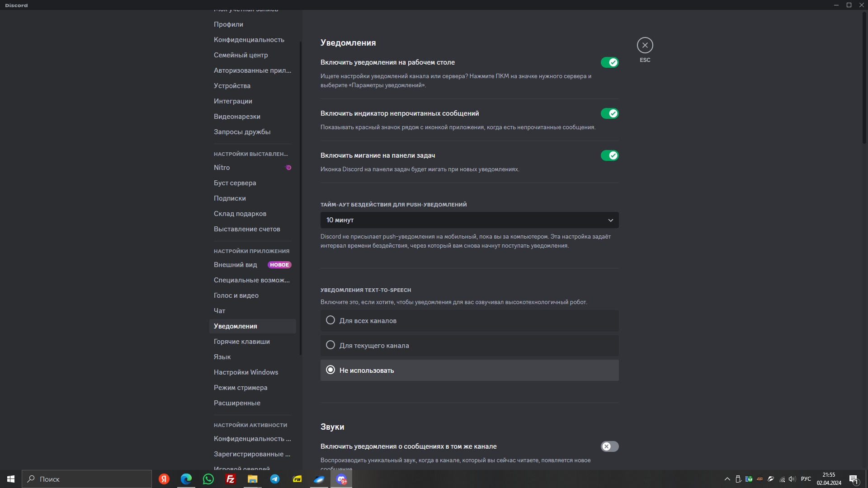Image resolution: width=868 pixels, height=488 pixels.
Task: Open WhatsApp from the taskbar
Action: coord(208,479)
